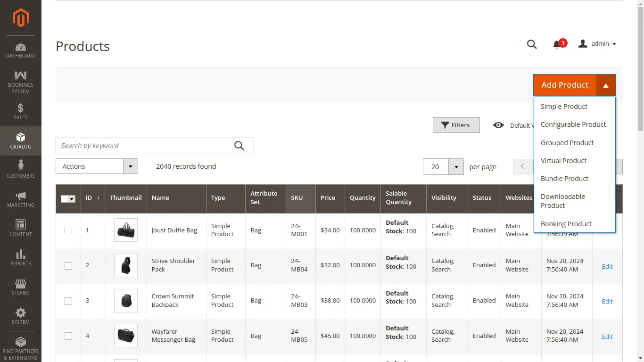Screen dimensions: 644x362
Task: Click the Joust Duffle Bag thumbnail
Action: point(126,230)
